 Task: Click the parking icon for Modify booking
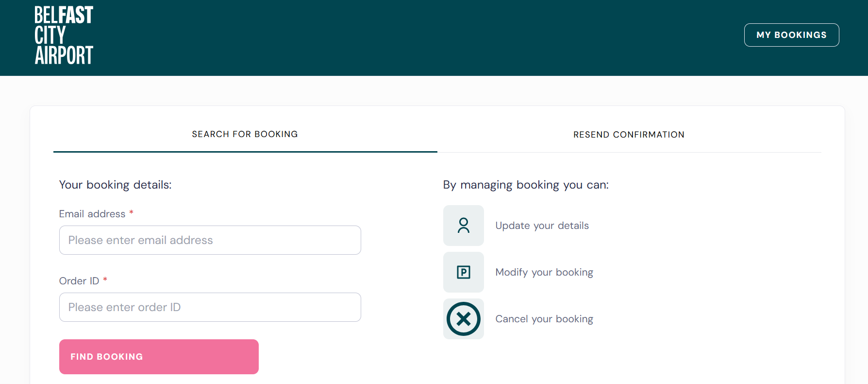(x=464, y=272)
